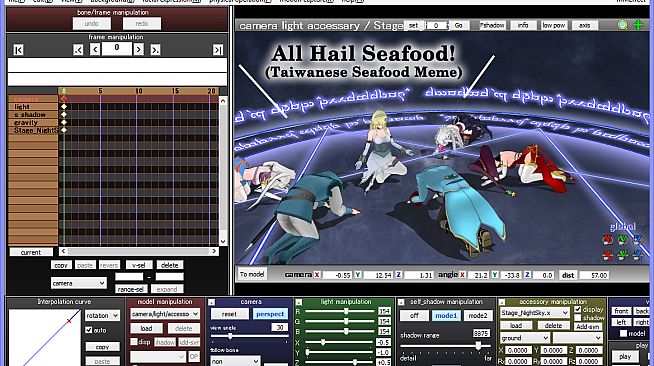Open the rotation interpolation dropdown
Viewport: 654px width, 366px height.
pos(102,316)
